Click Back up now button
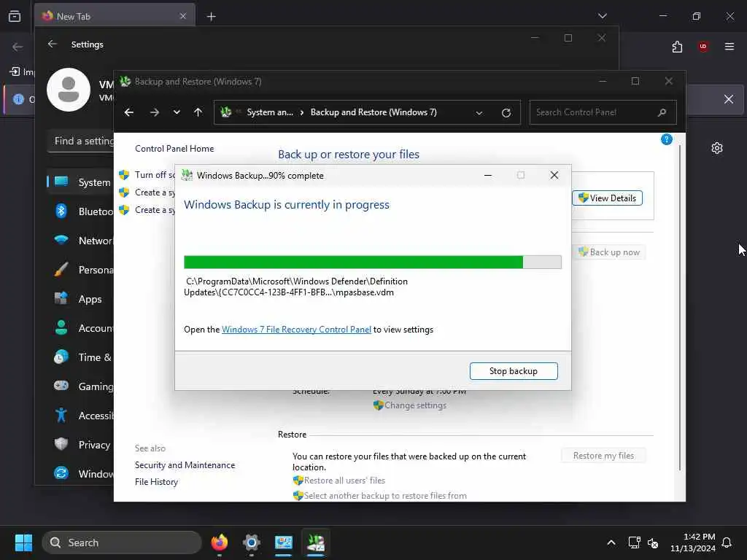This screenshot has height=560, width=747. 610,252
